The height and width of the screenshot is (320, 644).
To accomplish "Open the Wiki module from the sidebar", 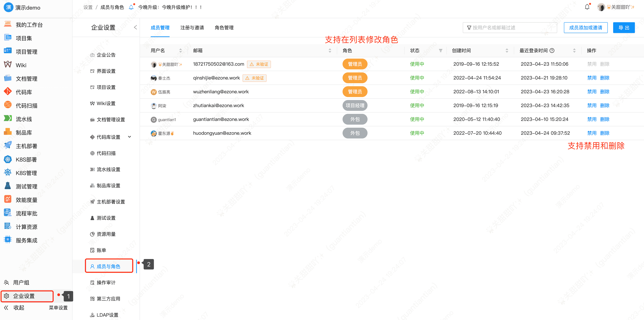I will [21, 65].
